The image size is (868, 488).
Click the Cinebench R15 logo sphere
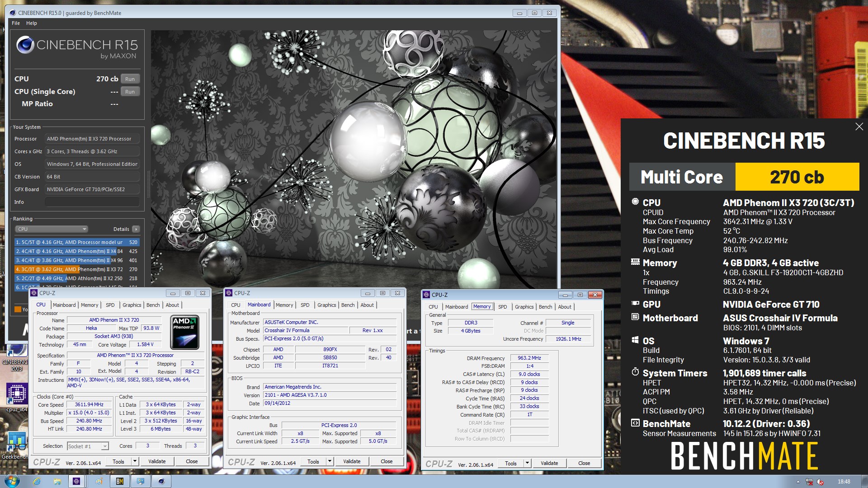coord(25,45)
